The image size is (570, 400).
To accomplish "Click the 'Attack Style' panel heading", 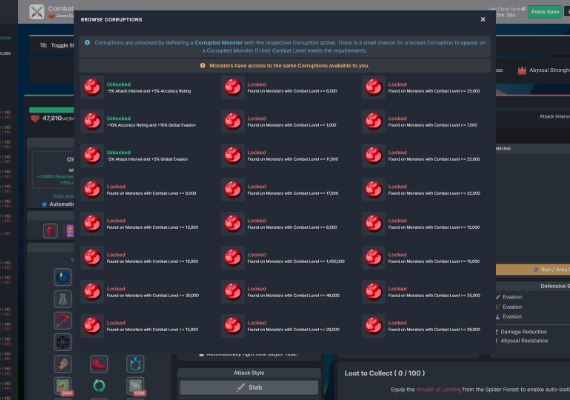I will click(249, 373).
